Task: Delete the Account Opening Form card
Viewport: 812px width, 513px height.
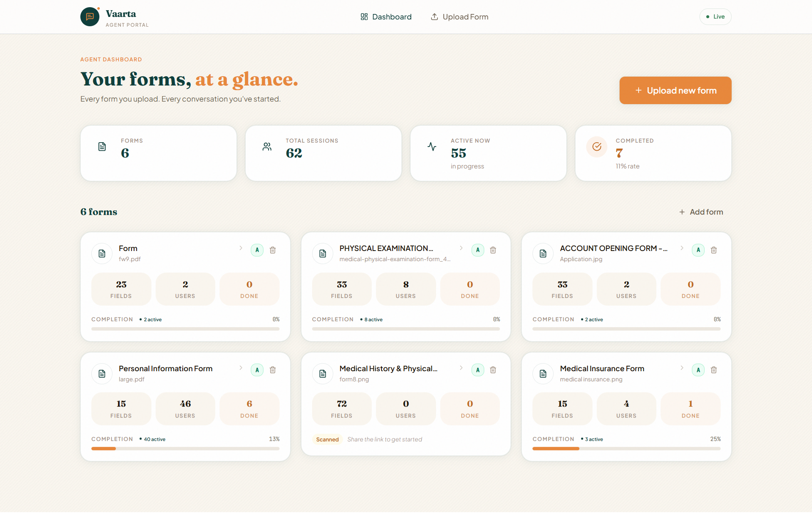Action: click(714, 250)
